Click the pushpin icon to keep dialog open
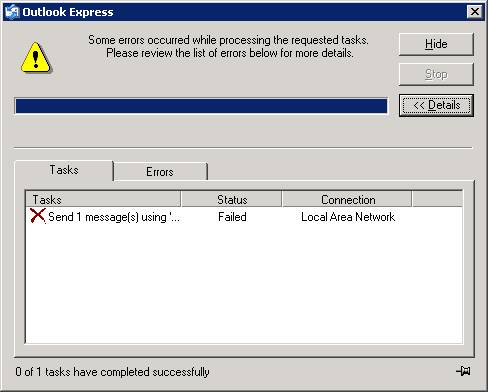This screenshot has height=392, width=488. (x=463, y=371)
